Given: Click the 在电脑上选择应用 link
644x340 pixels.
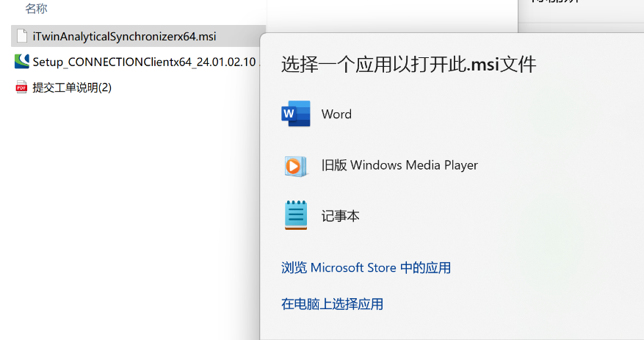Looking at the screenshot, I should [332, 304].
